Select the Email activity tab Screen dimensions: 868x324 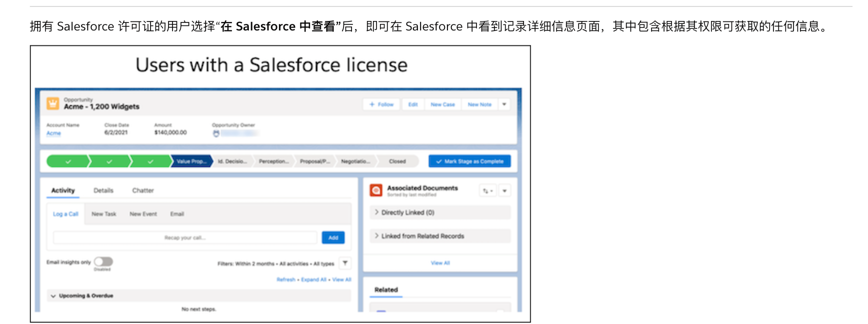[x=177, y=214]
